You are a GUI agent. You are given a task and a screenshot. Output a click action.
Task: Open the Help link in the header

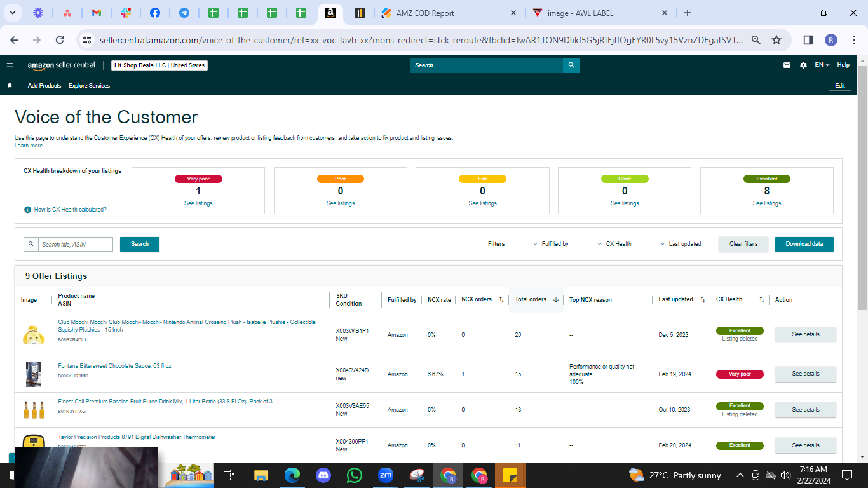pyautogui.click(x=843, y=65)
